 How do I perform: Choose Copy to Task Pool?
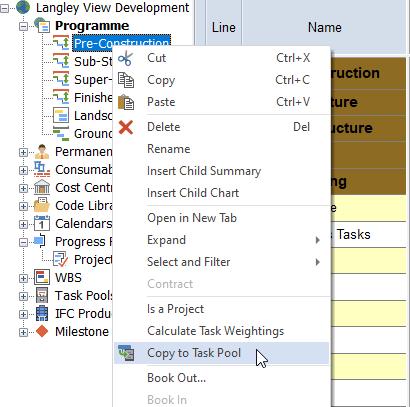click(221, 353)
